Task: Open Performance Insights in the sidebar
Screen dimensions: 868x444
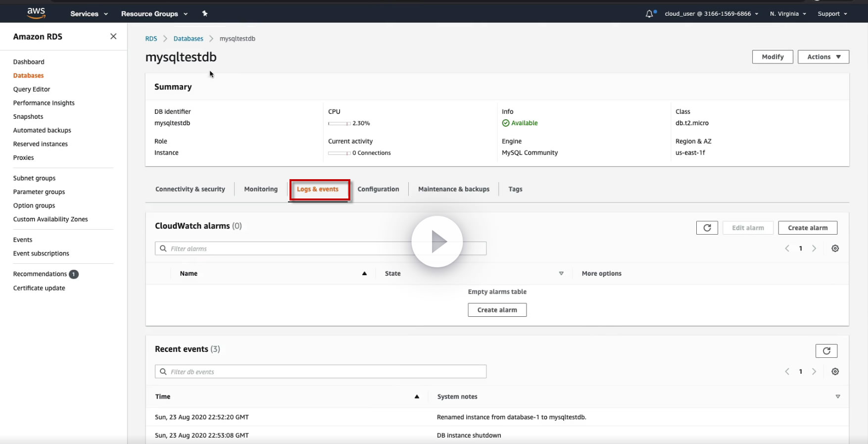Action: (x=44, y=103)
